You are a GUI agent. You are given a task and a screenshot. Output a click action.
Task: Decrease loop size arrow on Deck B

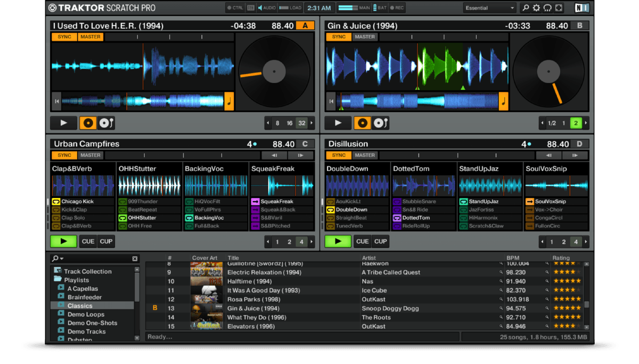(x=542, y=123)
